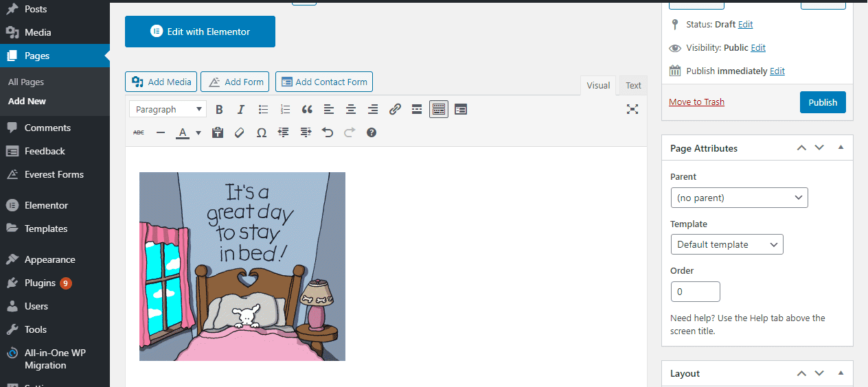Open the Paragraph format dropdown
This screenshot has width=868, height=387.
(168, 109)
